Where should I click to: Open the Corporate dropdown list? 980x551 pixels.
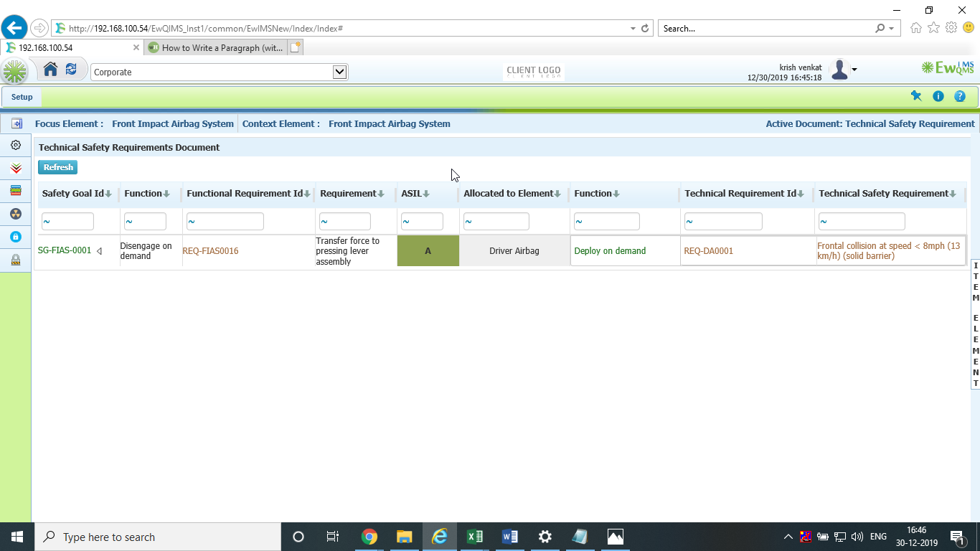340,72
